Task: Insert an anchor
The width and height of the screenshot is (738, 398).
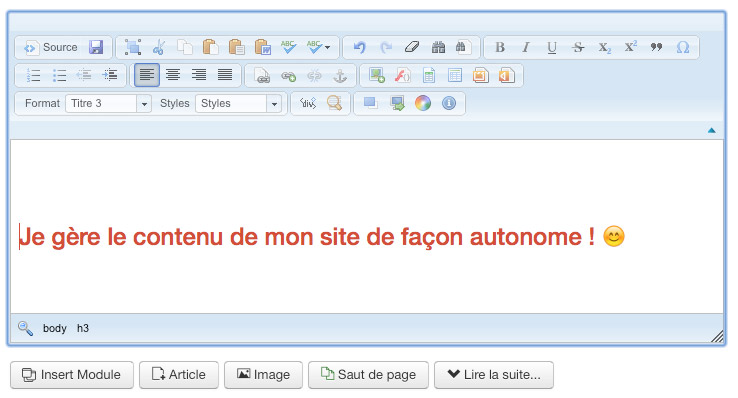Action: click(x=340, y=75)
